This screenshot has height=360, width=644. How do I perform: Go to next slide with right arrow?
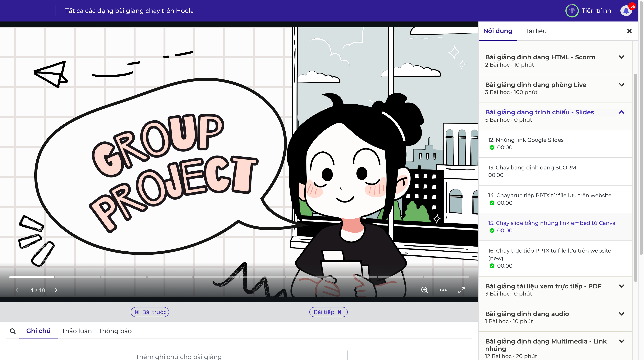pos(56,290)
